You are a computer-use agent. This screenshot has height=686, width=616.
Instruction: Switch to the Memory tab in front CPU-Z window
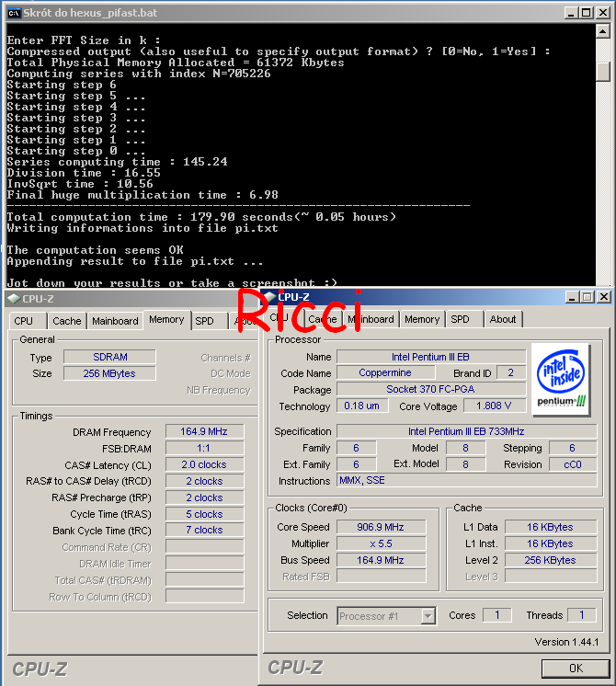(422, 319)
